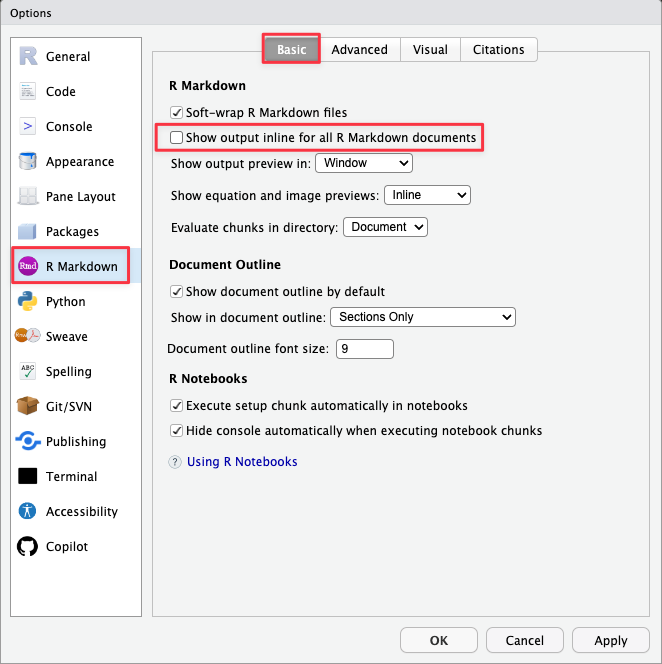Open Publishing blue icon
662x664 pixels.
(x=28, y=441)
